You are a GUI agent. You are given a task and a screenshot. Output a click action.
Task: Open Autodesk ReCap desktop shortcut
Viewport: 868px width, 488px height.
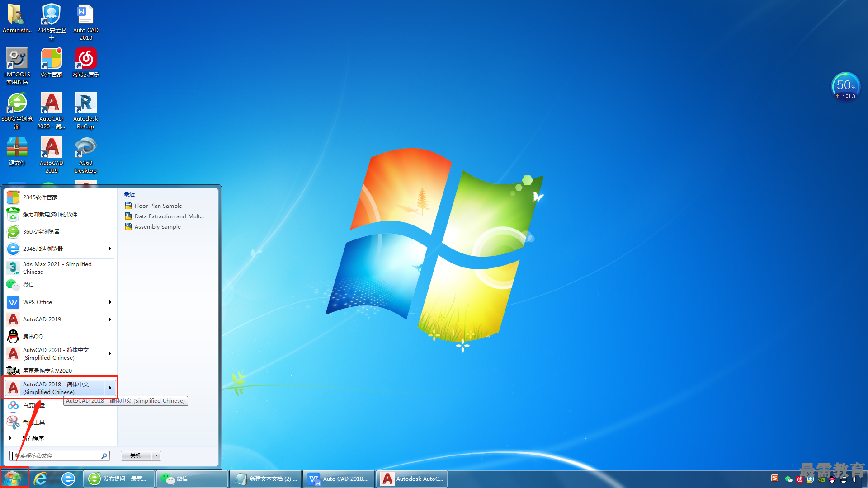tap(85, 110)
